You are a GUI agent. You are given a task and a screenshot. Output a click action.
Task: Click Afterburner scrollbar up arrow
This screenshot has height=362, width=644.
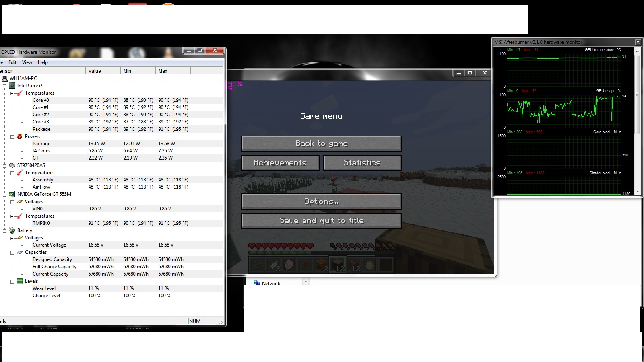(638, 51)
